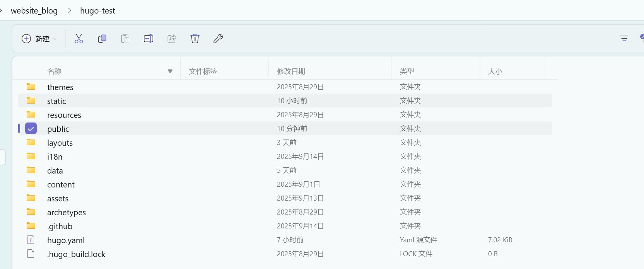Image resolution: width=644 pixels, height=269 pixels.
Task: Open the sort and filter options icon
Action: [624, 38]
